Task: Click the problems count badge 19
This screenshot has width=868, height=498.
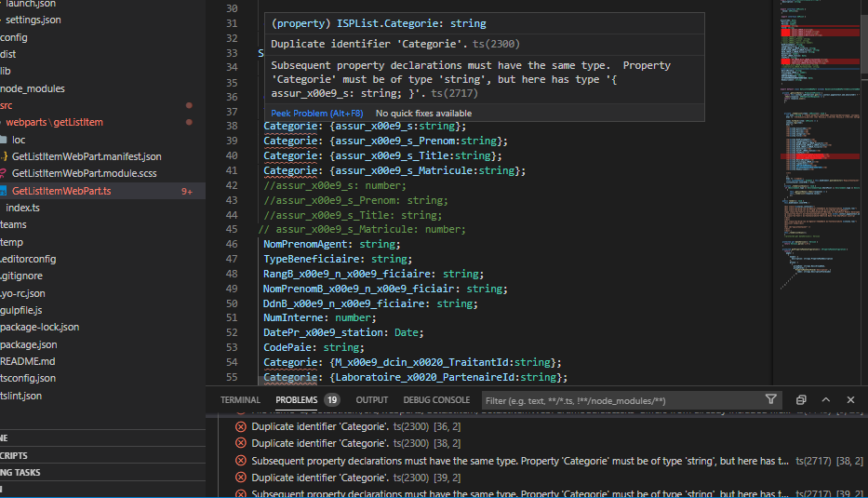Action: coord(331,400)
